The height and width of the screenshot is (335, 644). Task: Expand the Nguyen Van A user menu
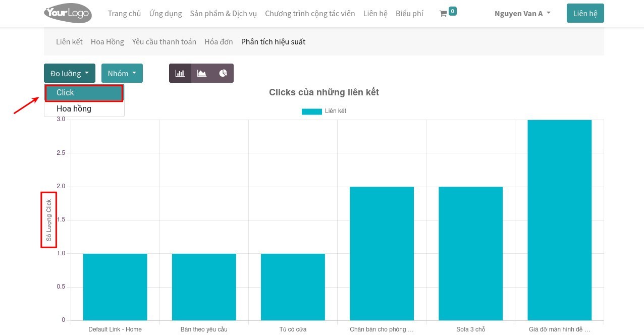pyautogui.click(x=522, y=14)
